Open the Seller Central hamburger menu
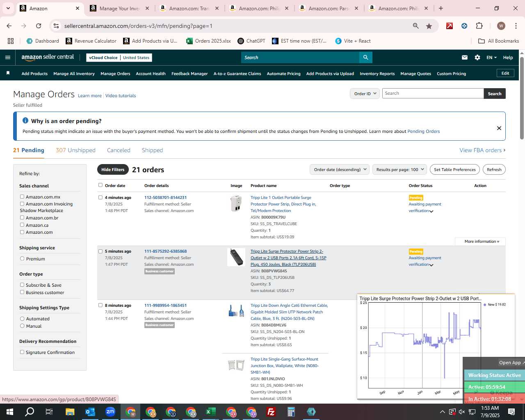 point(7,57)
